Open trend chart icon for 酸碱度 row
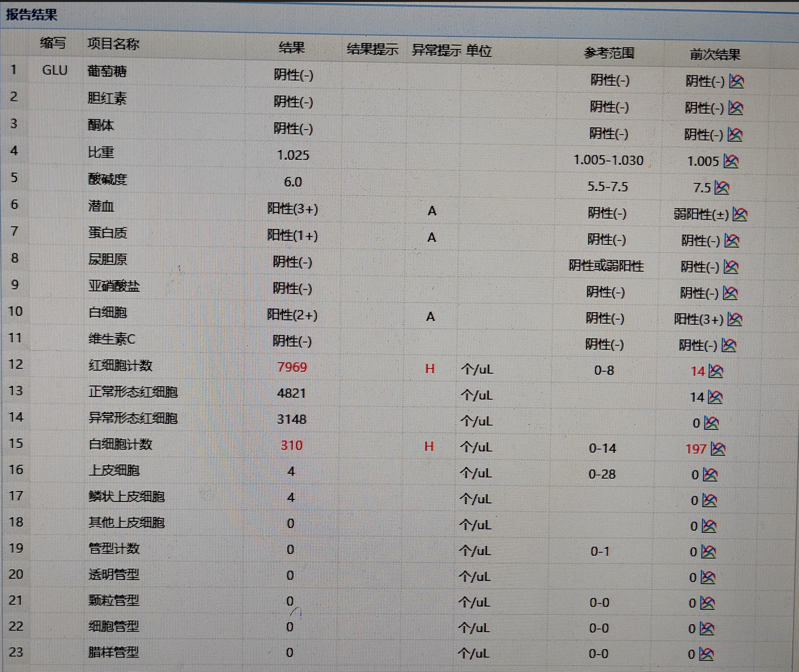The height and width of the screenshot is (672, 799). (721, 187)
